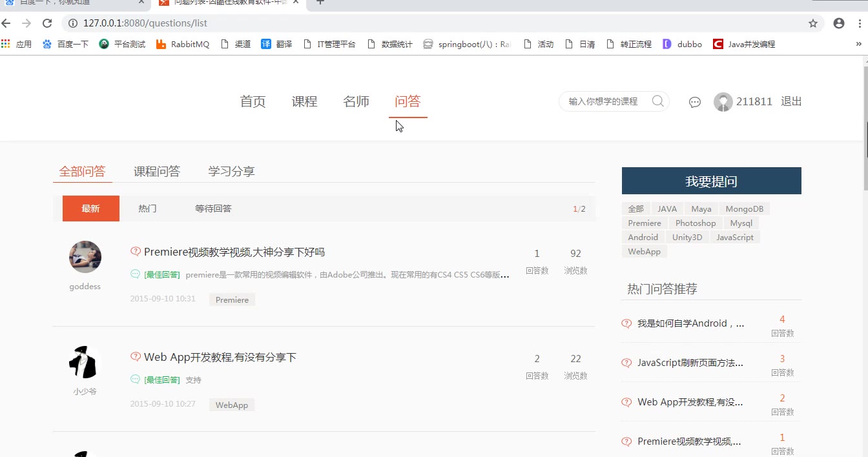868x457 pixels.
Task: Open the Premiere视频教学视频 question link
Action: point(234,252)
